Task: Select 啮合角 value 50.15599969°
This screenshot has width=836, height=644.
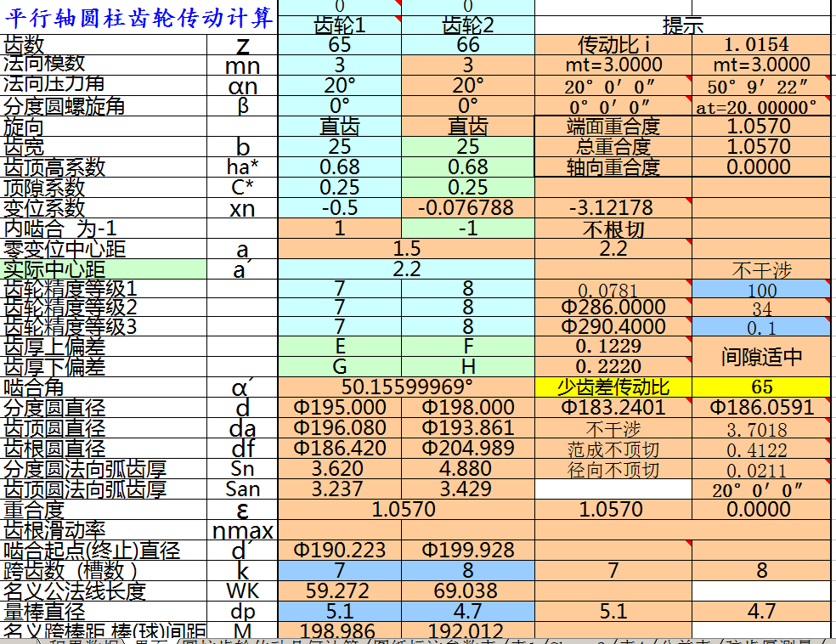Action: pos(406,387)
